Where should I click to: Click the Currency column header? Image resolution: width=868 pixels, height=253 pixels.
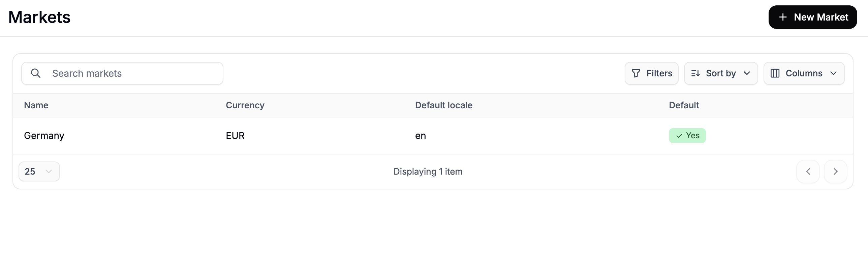point(245,105)
